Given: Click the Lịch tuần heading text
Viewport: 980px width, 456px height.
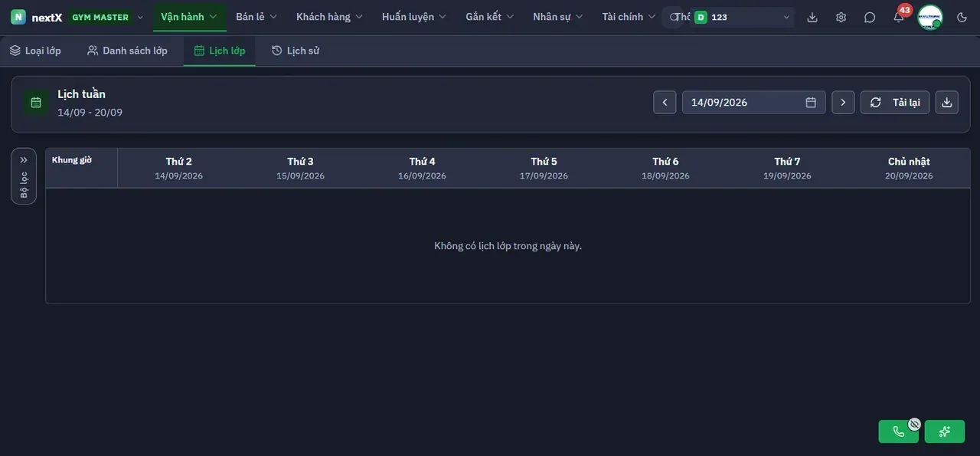Looking at the screenshot, I should point(82,94).
